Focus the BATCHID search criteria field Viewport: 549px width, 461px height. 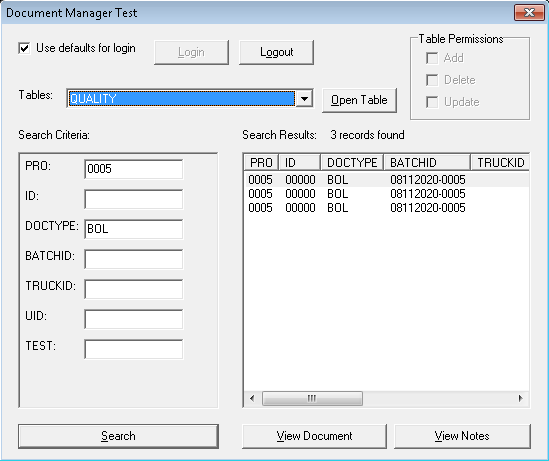133,259
